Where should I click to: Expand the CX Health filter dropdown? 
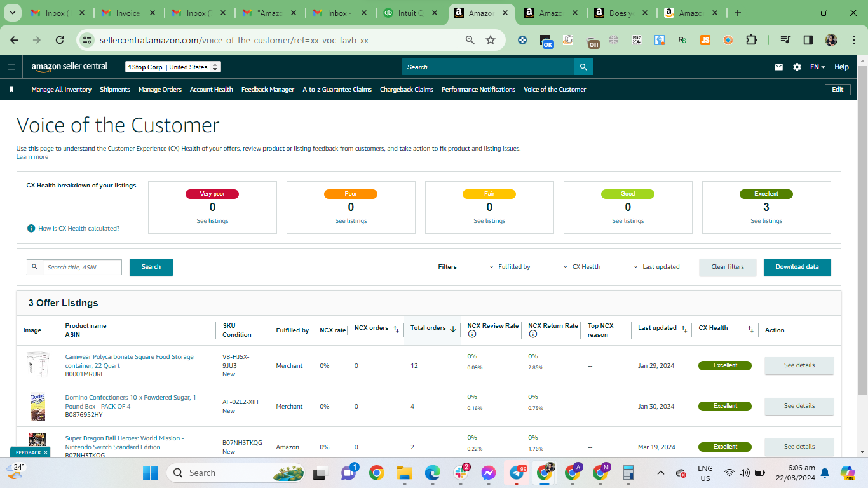coord(582,267)
